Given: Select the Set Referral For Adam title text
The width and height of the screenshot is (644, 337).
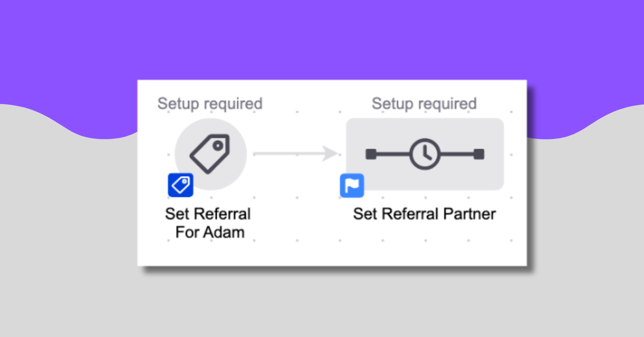Looking at the screenshot, I should click(208, 222).
